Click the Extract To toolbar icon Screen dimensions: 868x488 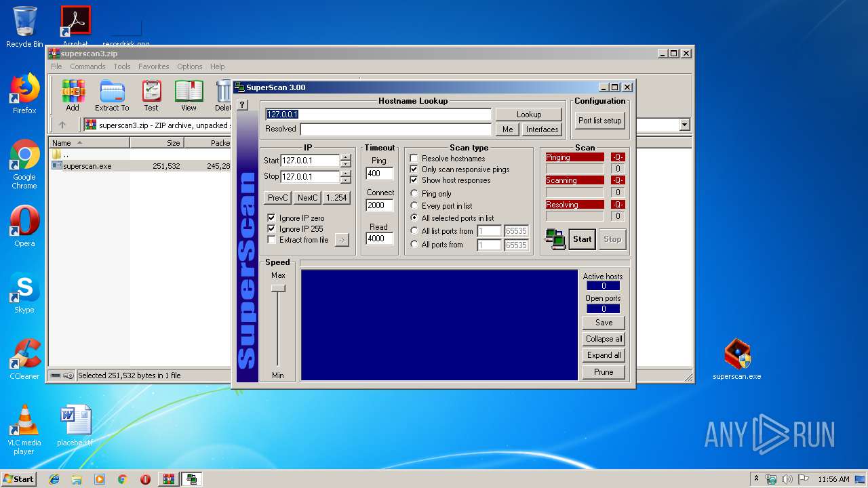112,95
